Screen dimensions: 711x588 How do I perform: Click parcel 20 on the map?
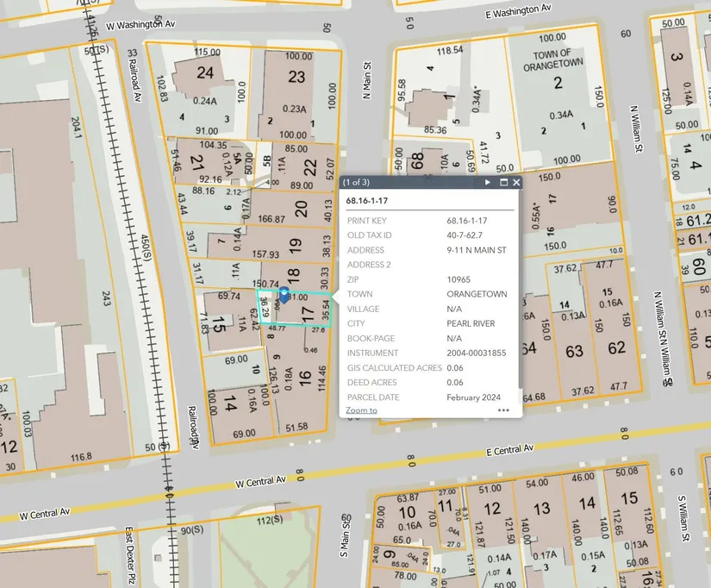tap(300, 208)
